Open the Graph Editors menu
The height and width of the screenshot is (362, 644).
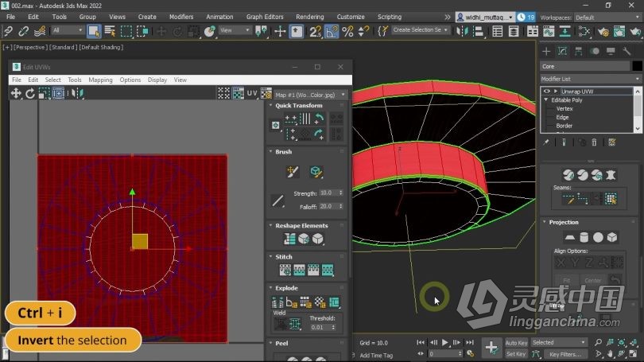click(x=265, y=17)
